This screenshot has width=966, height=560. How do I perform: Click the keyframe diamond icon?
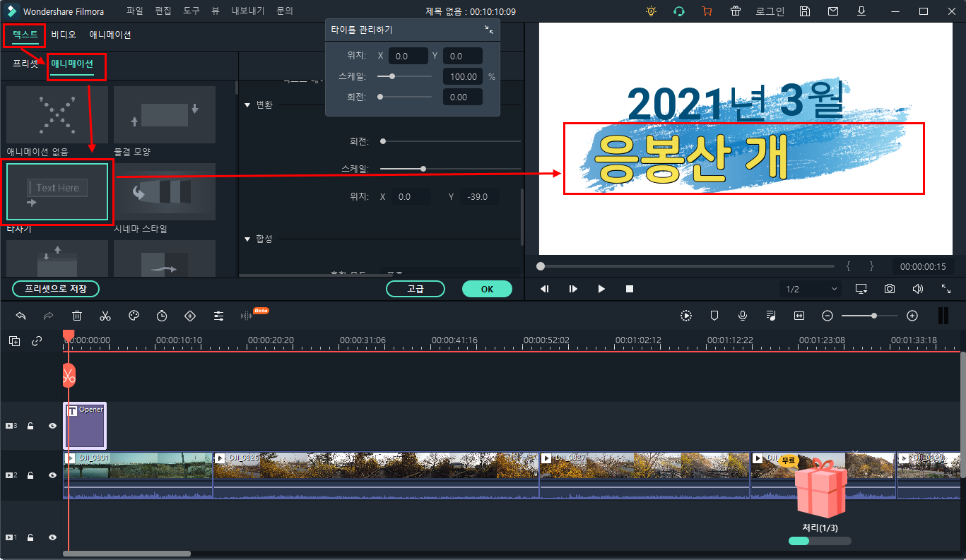pyautogui.click(x=189, y=316)
